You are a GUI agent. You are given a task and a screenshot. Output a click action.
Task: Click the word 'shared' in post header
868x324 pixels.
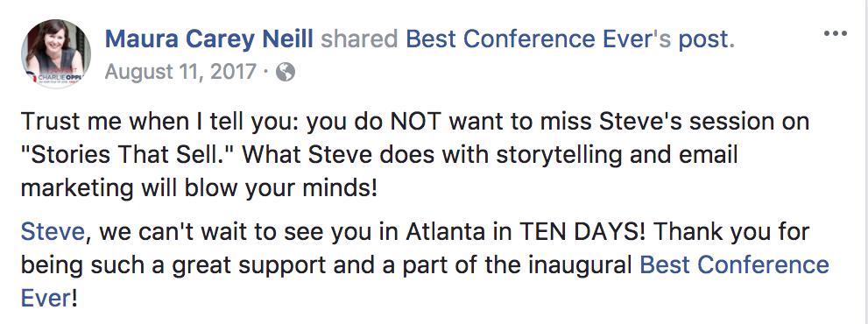[360, 39]
